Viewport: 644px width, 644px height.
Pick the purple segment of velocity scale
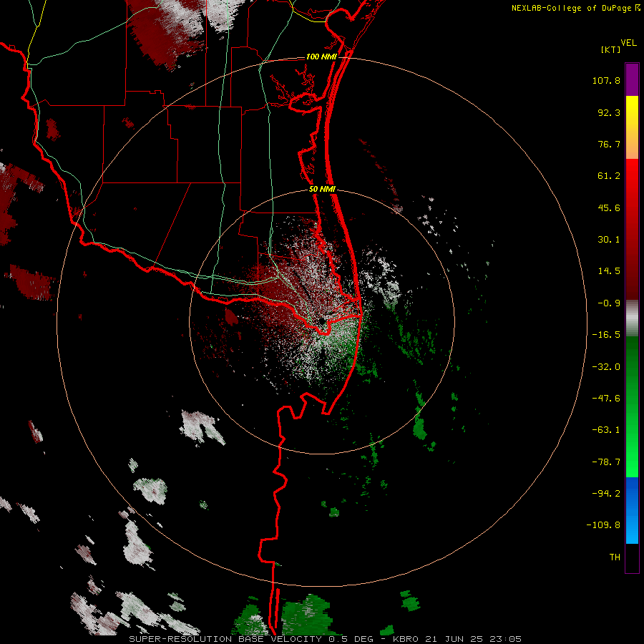click(x=632, y=79)
